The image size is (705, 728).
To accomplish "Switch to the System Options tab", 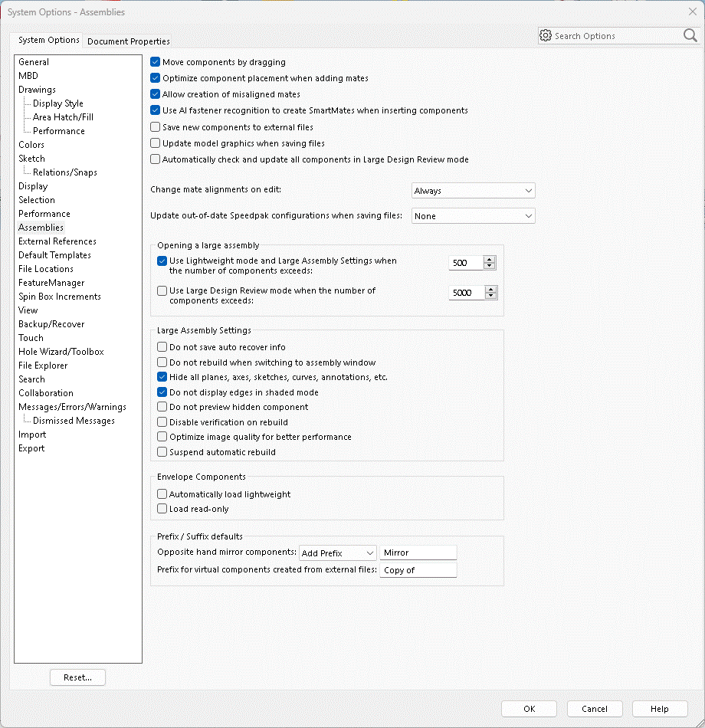I will [49, 40].
